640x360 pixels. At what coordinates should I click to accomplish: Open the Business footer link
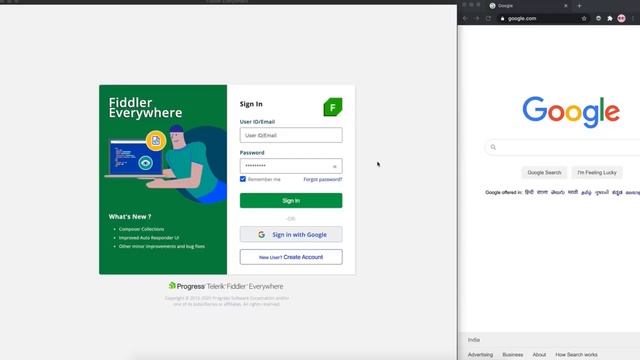pos(513,355)
